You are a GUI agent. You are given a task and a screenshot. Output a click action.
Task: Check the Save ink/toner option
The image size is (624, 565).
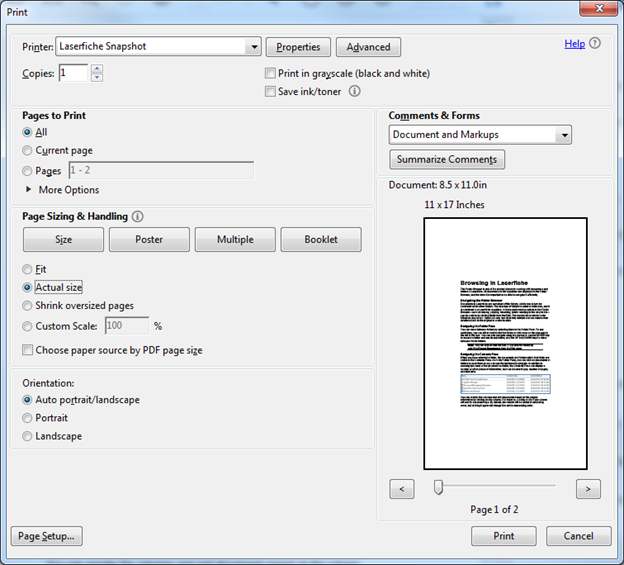coord(270,92)
